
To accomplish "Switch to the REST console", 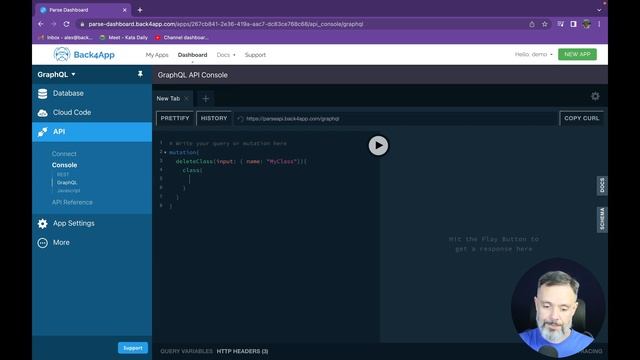I will [x=63, y=175].
